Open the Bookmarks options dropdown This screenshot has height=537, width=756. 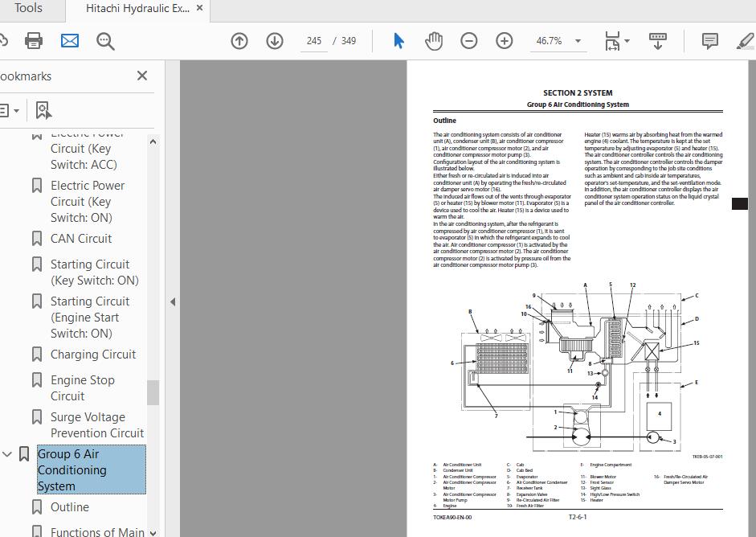point(11,109)
